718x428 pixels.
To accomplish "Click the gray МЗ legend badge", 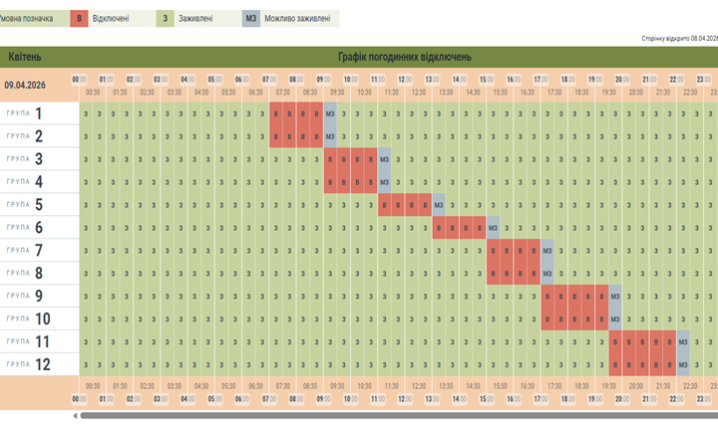I will pyautogui.click(x=251, y=18).
